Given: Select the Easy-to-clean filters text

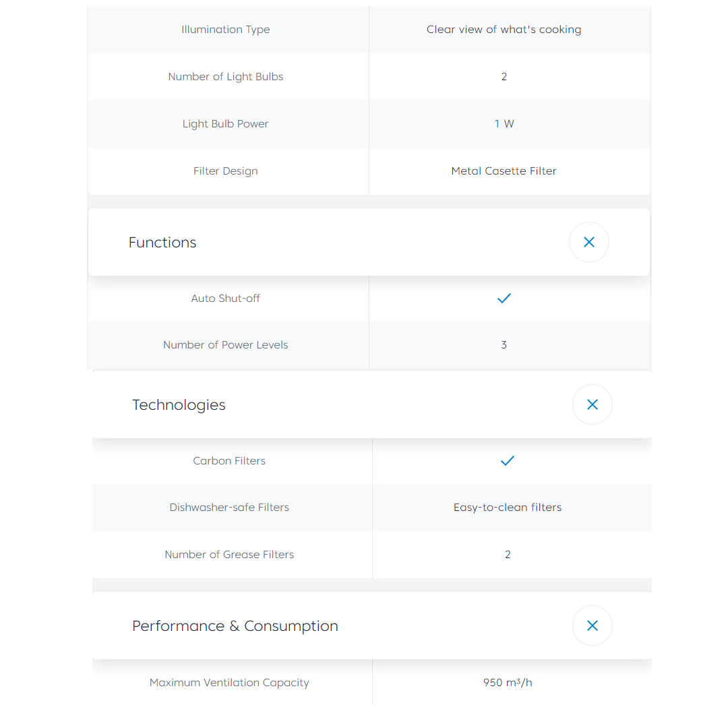Looking at the screenshot, I should pos(507,508).
